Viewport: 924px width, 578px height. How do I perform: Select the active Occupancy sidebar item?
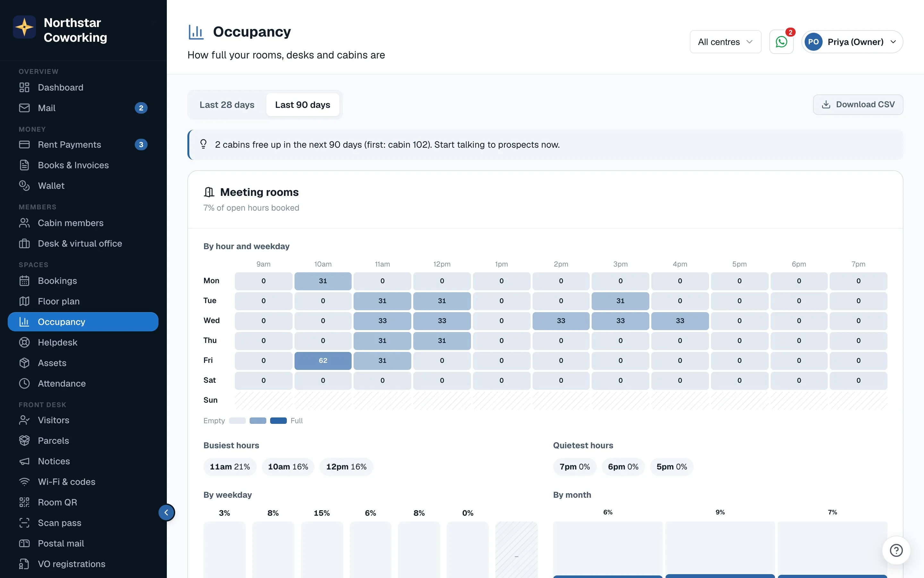[x=83, y=322]
